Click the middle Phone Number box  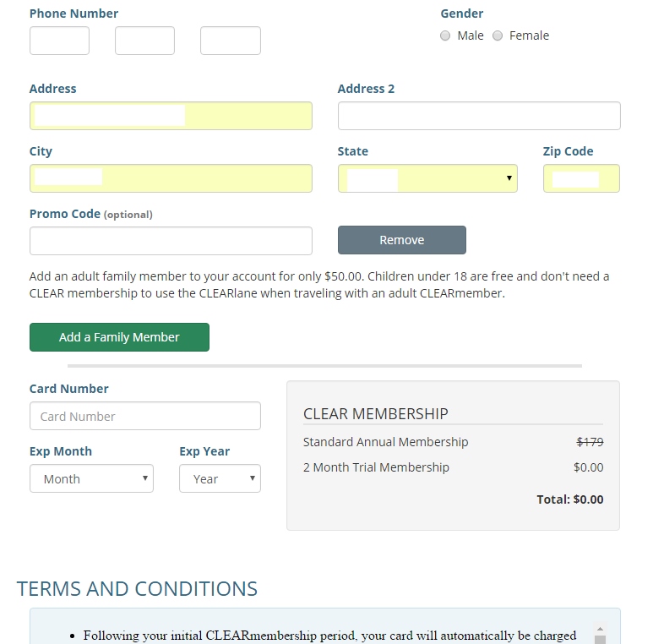(144, 41)
